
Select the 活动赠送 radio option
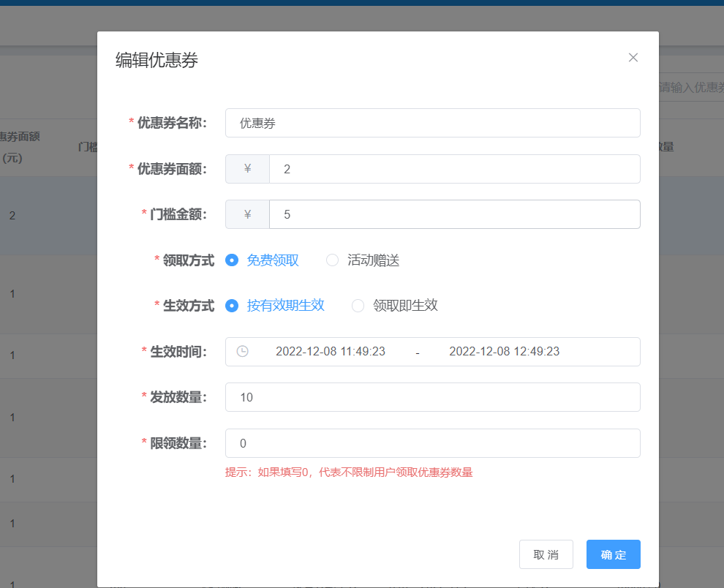333,260
